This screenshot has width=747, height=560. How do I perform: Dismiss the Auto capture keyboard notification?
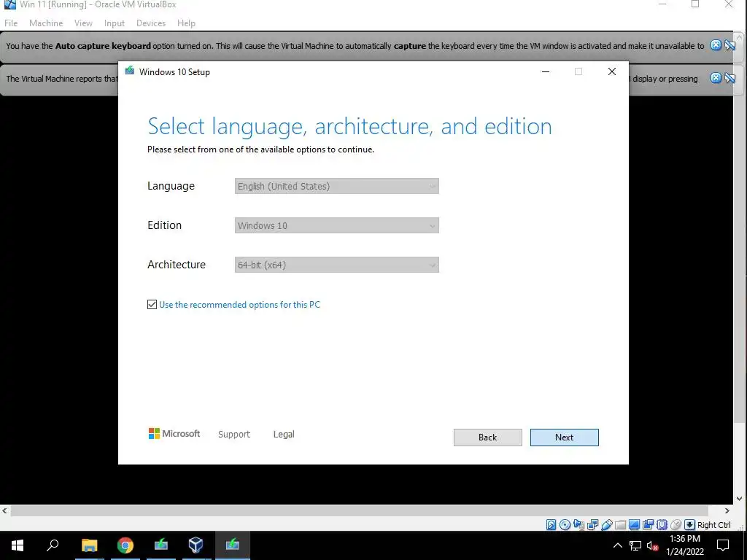(716, 45)
